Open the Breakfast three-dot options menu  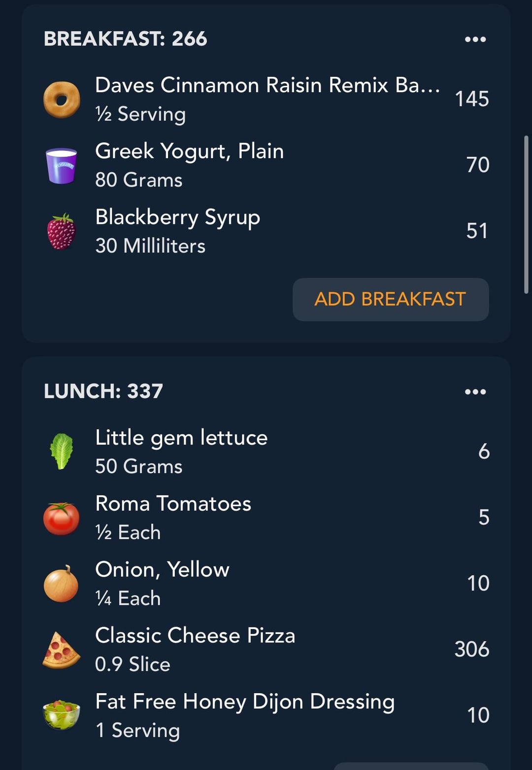coord(475,39)
